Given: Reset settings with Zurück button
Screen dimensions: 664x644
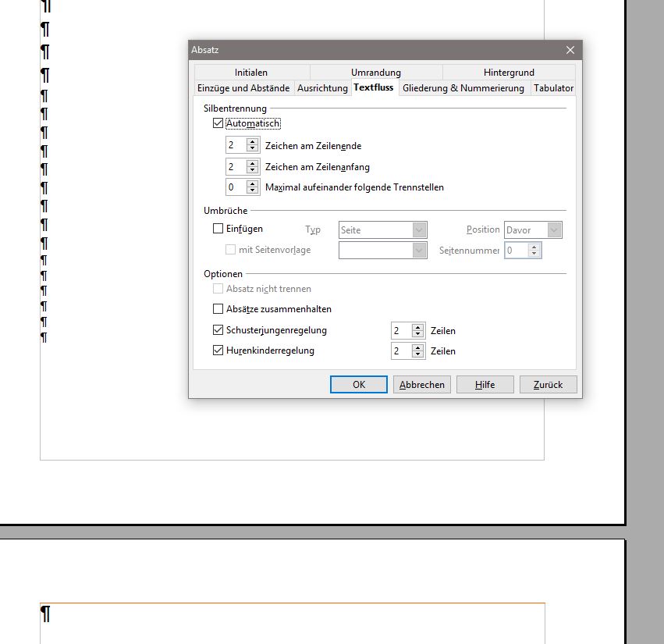Looking at the screenshot, I should [548, 384].
